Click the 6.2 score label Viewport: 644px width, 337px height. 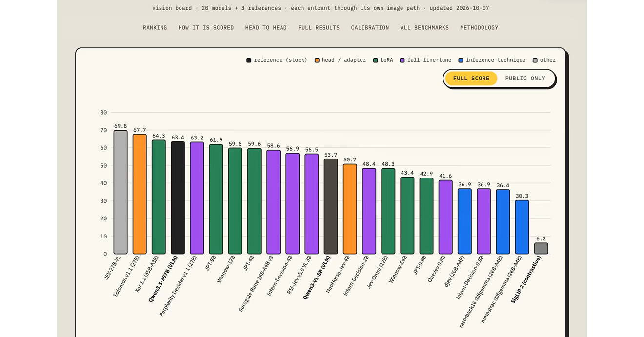pyautogui.click(x=541, y=238)
